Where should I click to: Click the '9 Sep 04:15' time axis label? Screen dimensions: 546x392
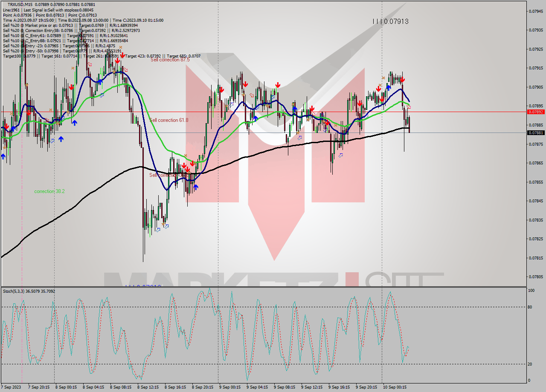click(x=257, y=387)
